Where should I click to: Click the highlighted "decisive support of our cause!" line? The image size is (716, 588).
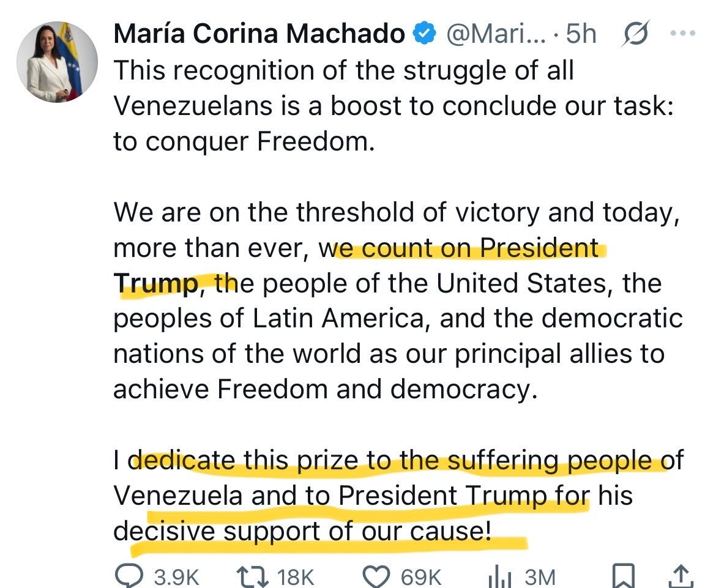click(303, 532)
